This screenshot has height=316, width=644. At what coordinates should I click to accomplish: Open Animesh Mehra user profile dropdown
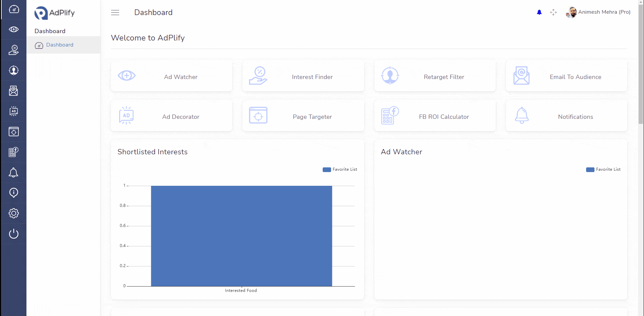coord(598,12)
